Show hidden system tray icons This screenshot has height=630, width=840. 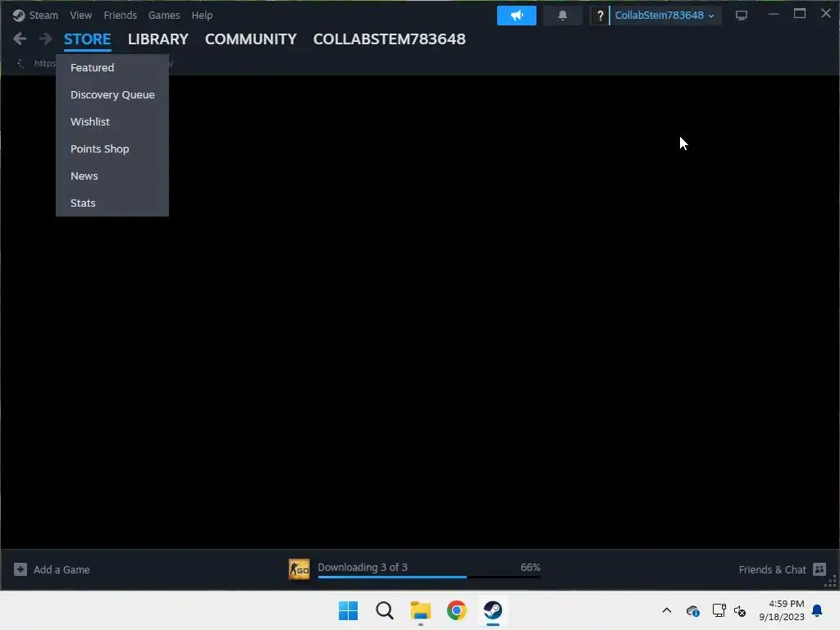point(667,610)
